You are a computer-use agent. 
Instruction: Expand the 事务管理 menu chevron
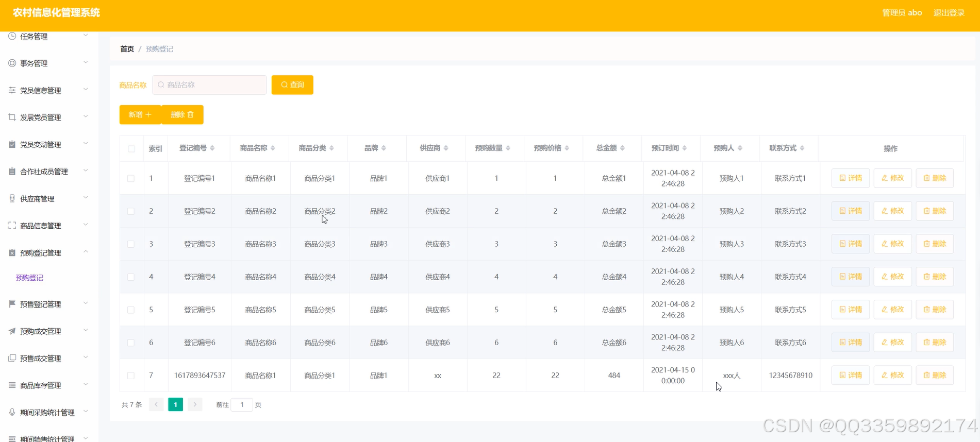86,62
